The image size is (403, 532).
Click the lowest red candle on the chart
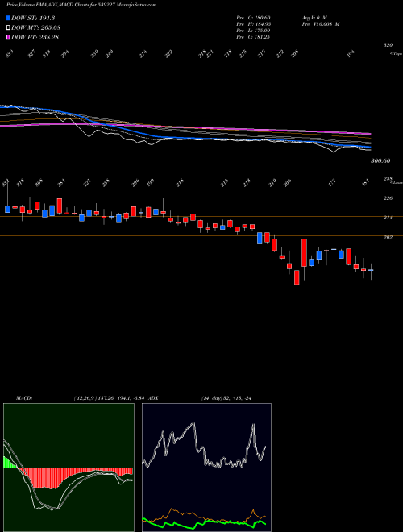coord(297,277)
